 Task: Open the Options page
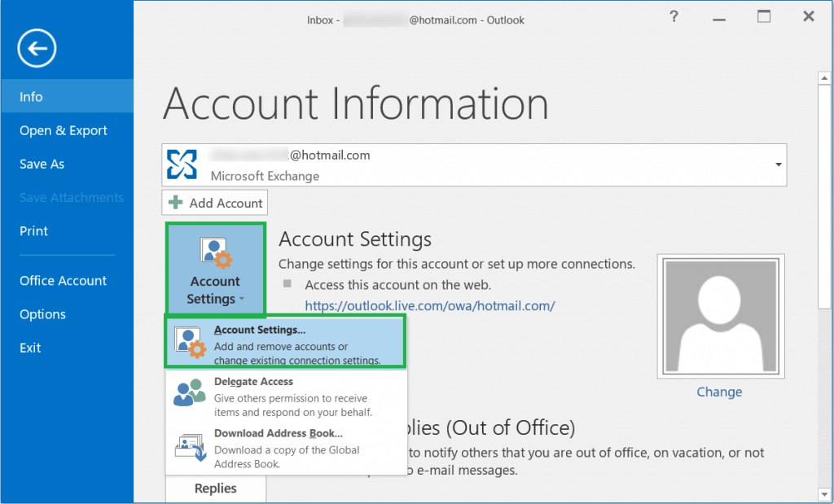coord(42,313)
